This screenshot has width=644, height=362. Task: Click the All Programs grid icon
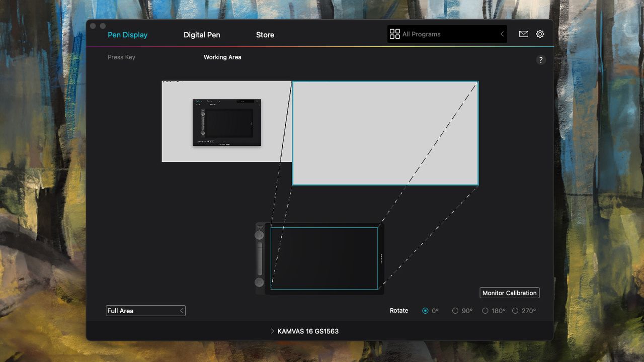tap(395, 34)
